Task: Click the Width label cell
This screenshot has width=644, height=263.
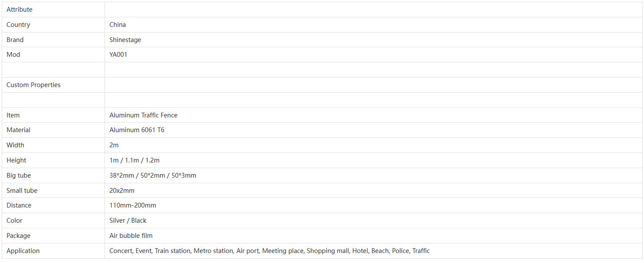Action: (15, 145)
